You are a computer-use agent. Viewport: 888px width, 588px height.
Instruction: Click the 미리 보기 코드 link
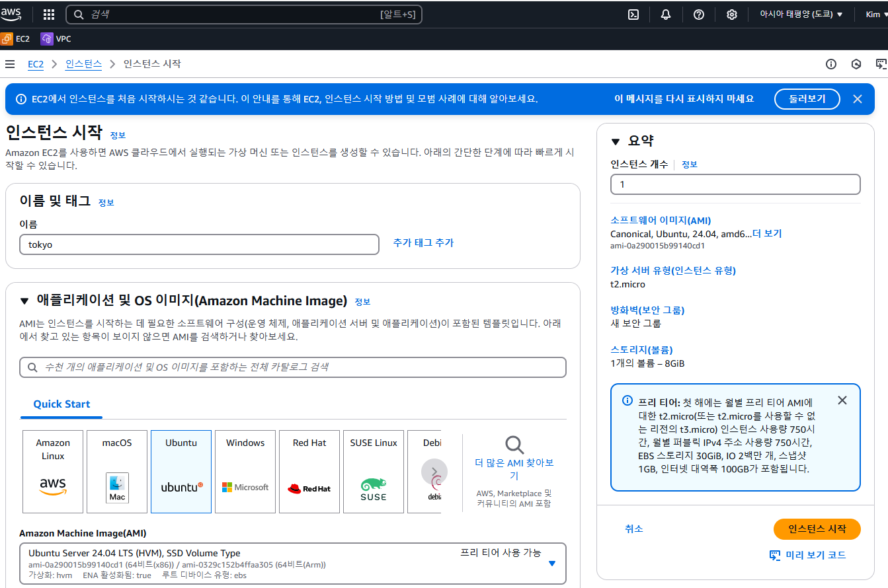click(808, 555)
